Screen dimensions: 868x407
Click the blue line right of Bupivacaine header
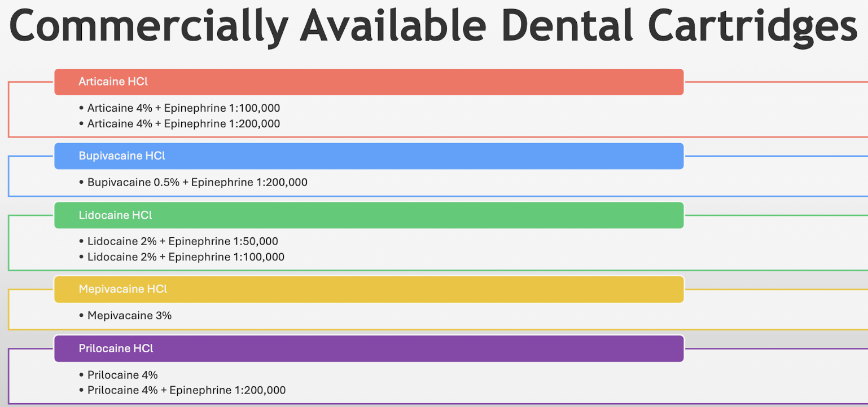click(776, 156)
